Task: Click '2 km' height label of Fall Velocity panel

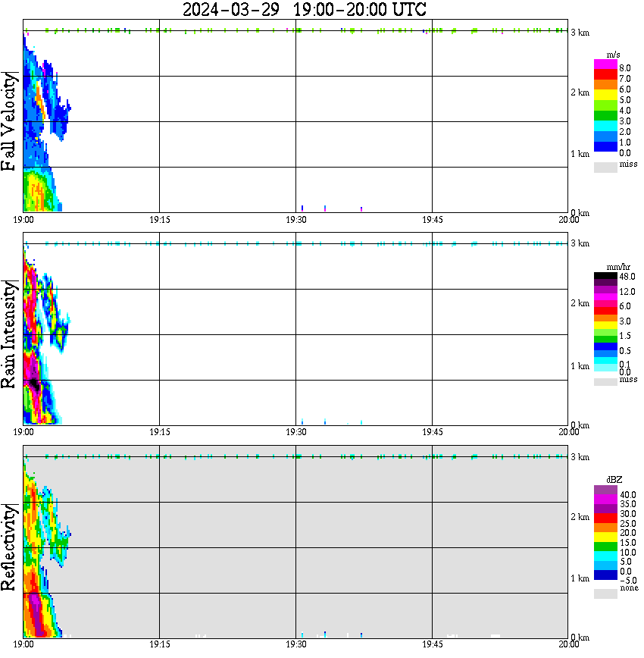Action: (580, 92)
